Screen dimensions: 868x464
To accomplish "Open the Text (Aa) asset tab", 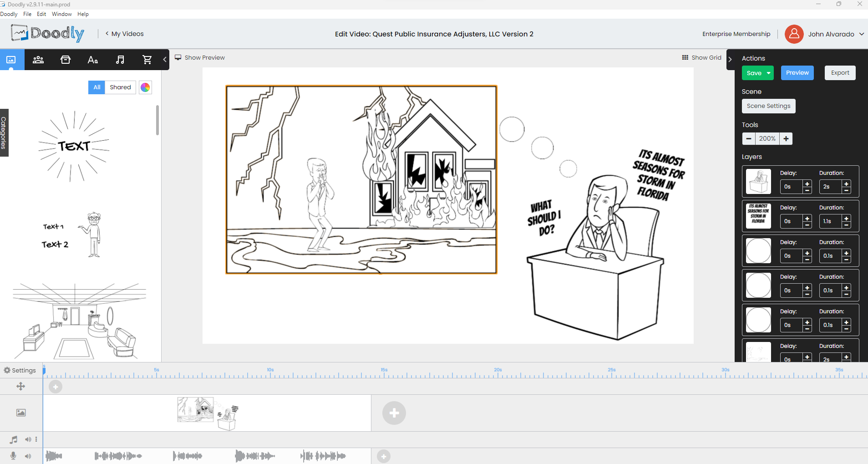I will click(x=93, y=60).
